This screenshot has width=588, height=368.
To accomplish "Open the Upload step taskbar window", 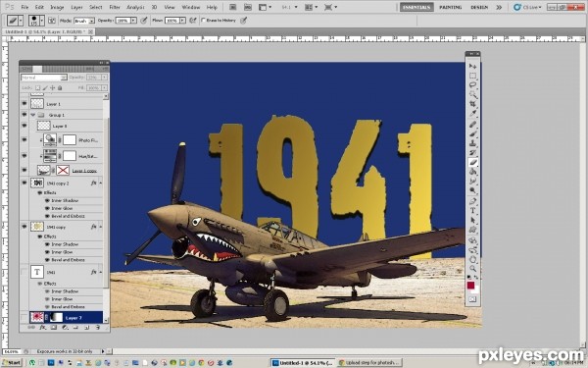I will 368,363.
